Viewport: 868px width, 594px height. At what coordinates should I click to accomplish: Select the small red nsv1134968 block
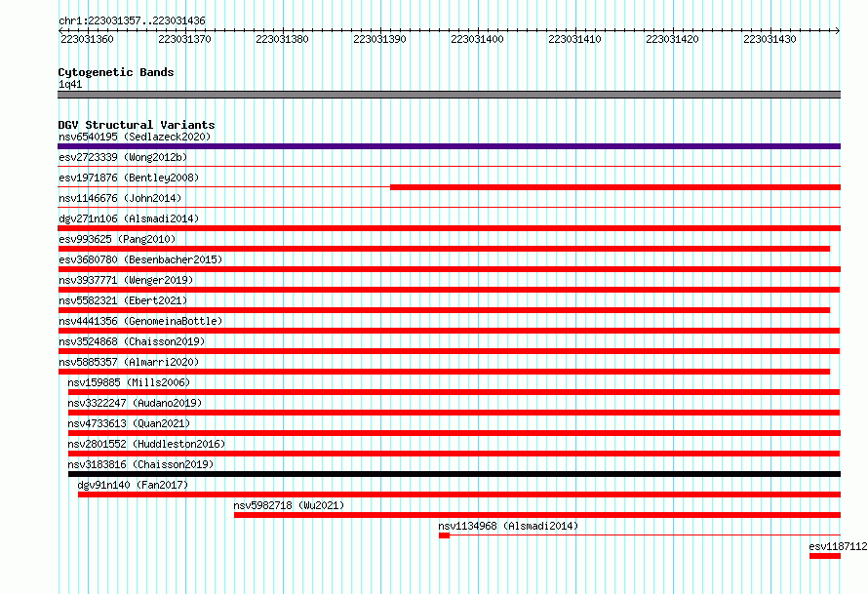coord(444,535)
